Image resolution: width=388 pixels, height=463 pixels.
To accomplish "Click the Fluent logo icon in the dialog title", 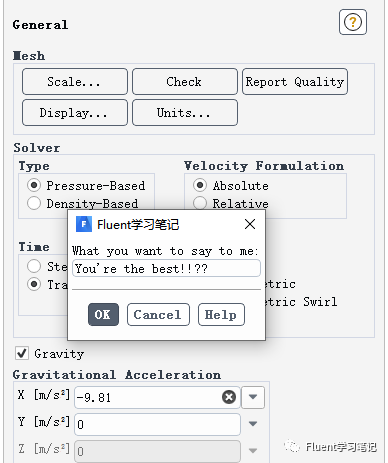I will (84, 224).
